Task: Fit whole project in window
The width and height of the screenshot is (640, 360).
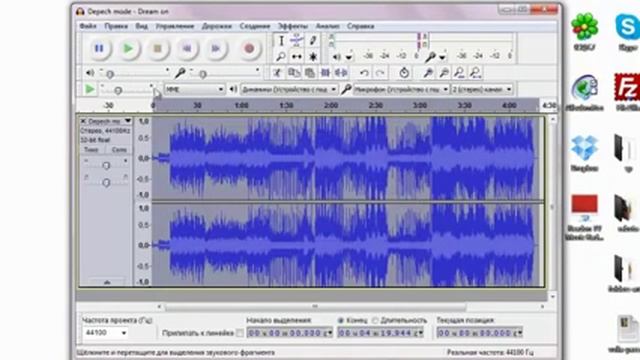Action: [x=475, y=73]
